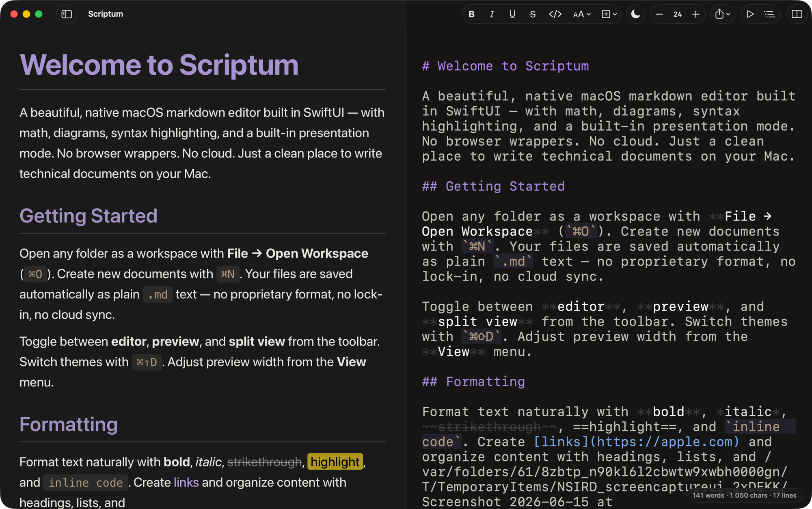Underline text with the U toolbar icon

(x=512, y=14)
